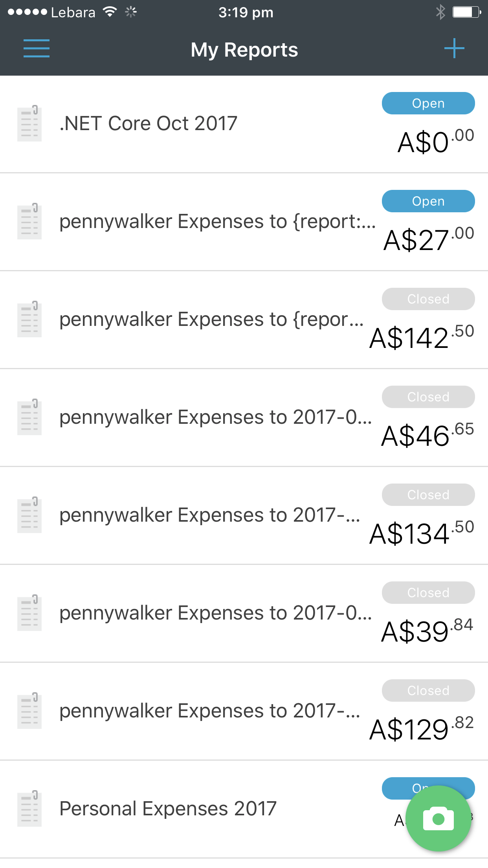Viewport: 488px width, 868px height.
Task: Tap the document icon beside Personal Expenses 2017
Action: pyautogui.click(x=29, y=808)
